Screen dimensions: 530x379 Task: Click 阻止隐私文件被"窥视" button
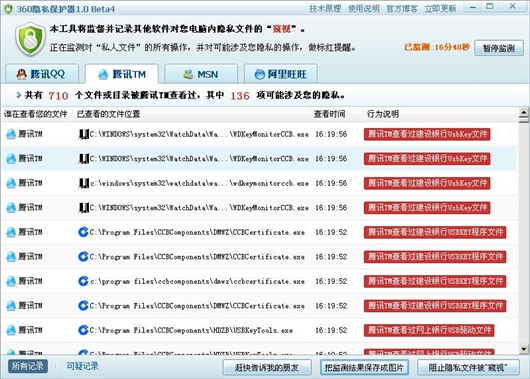click(468, 367)
